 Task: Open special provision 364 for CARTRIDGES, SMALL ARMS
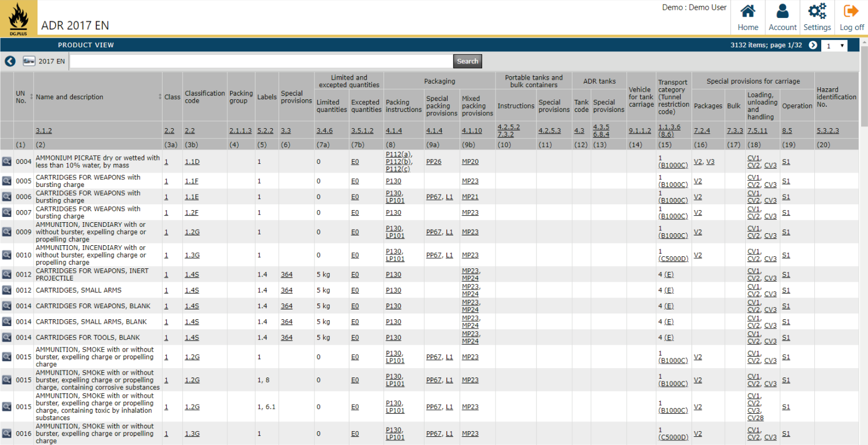[286, 290]
